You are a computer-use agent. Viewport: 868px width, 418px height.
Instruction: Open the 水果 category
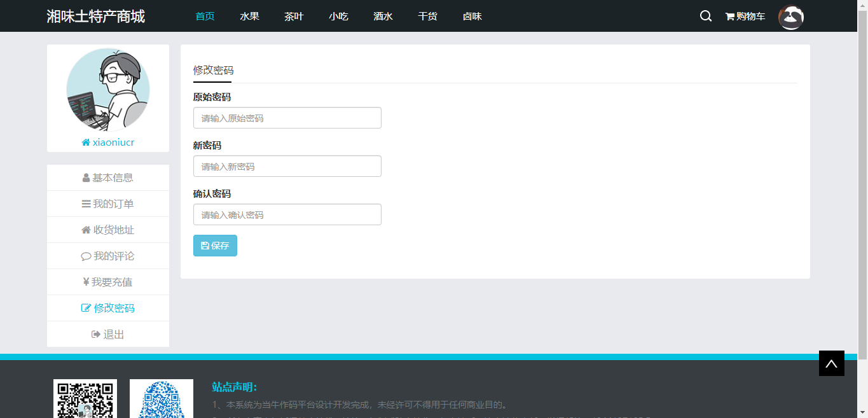click(x=249, y=16)
